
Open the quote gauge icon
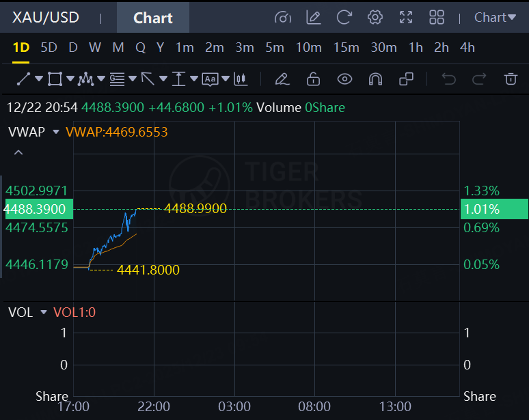click(283, 18)
